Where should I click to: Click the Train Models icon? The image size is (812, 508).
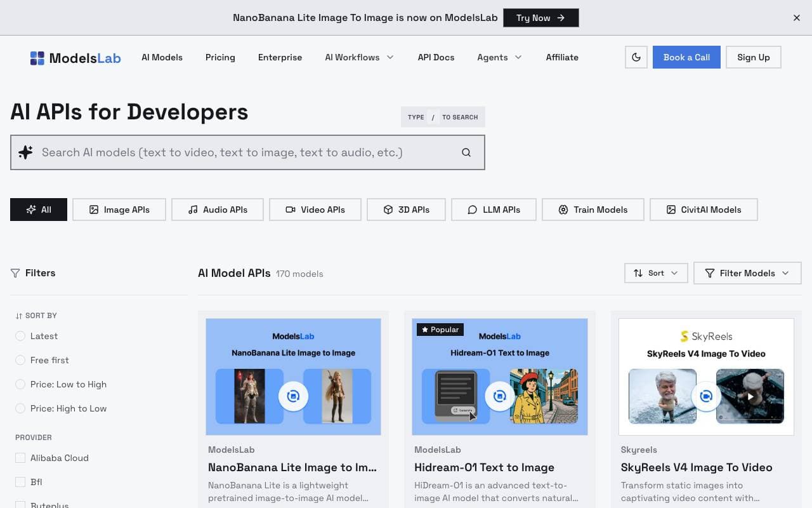coord(563,210)
